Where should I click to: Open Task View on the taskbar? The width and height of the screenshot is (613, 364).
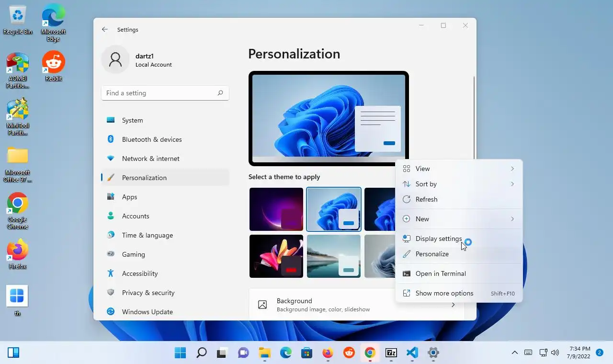tap(222, 353)
